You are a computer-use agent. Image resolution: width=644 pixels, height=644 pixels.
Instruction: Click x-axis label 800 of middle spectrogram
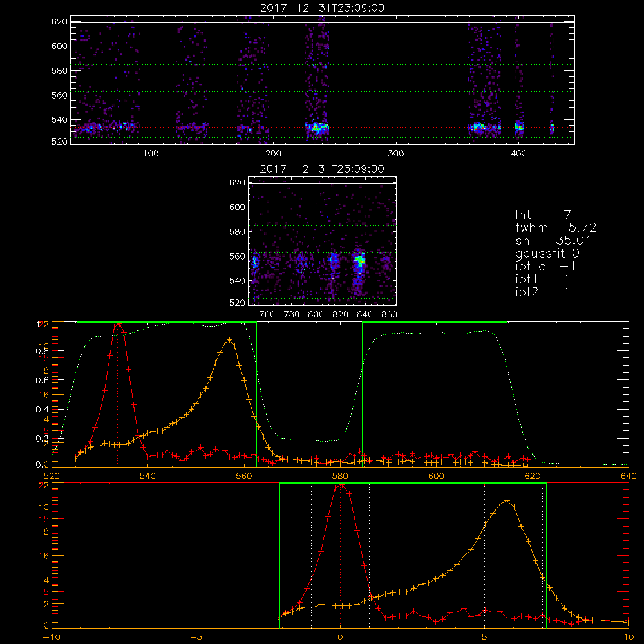click(x=316, y=315)
